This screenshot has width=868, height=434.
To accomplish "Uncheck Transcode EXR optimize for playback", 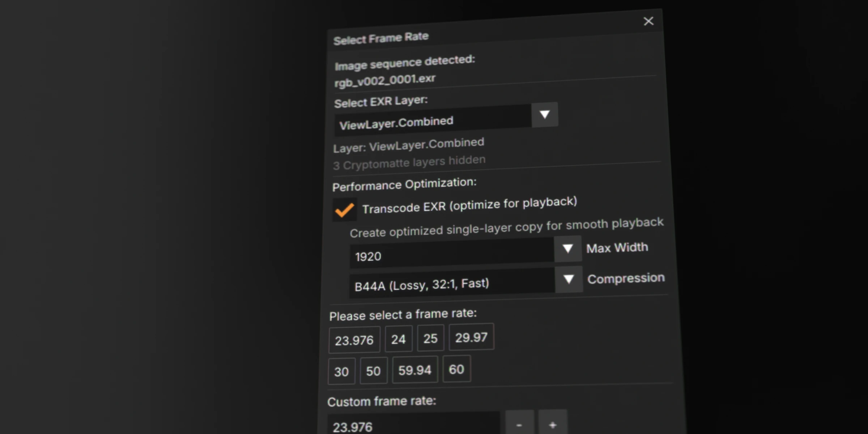I will click(344, 209).
